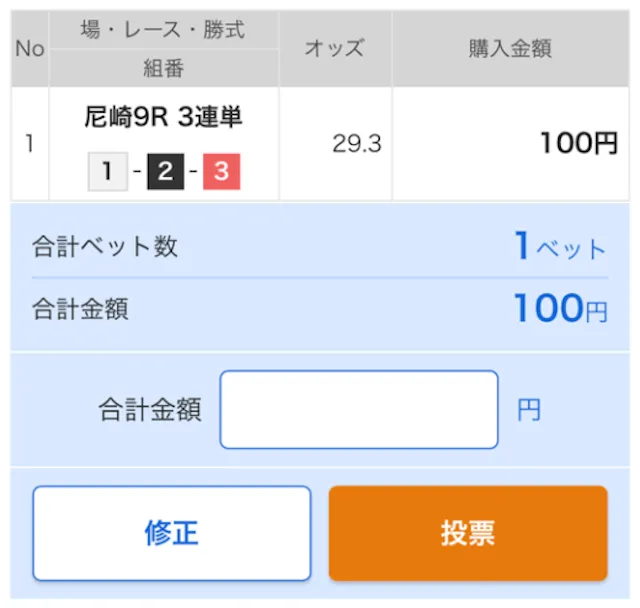Click the red boat number 3 badge
Screen dimensions: 640x608
(x=221, y=173)
